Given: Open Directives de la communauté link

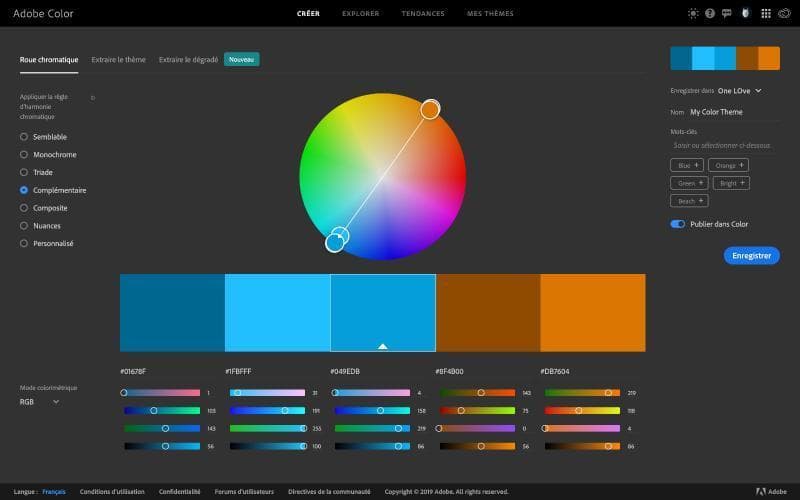Looking at the screenshot, I should [329, 492].
